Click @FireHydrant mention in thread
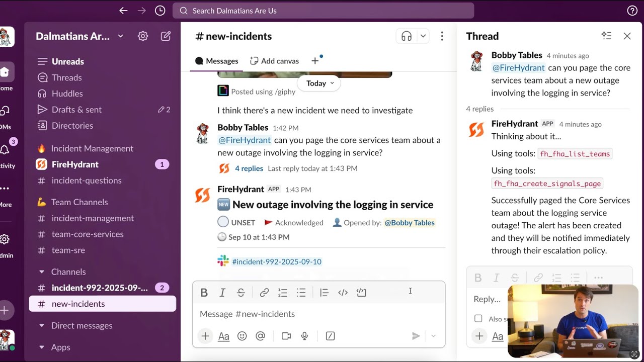Screen dimensions: 644x362 click(x=518, y=68)
